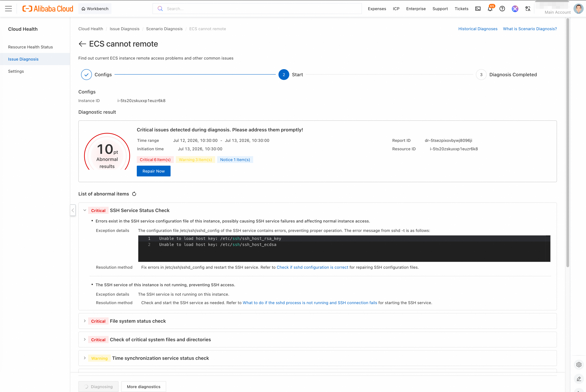Go to Issue Diagnosis breadcrumb

tap(124, 29)
